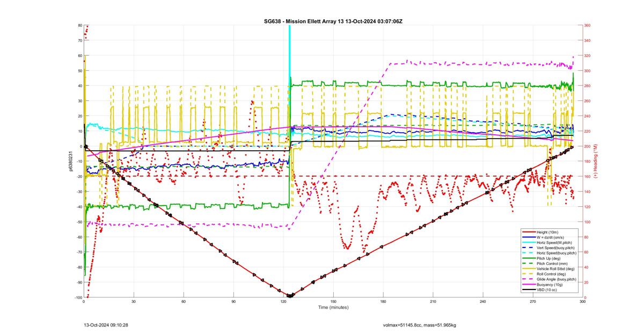Click the x-axis tick label '300'
This screenshot has width=644, height=334.
[x=582, y=302]
